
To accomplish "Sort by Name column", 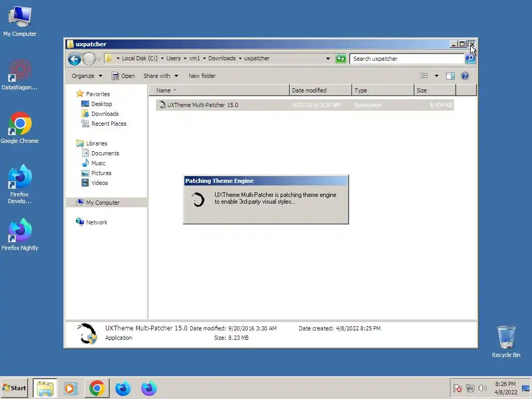I will click(x=219, y=90).
